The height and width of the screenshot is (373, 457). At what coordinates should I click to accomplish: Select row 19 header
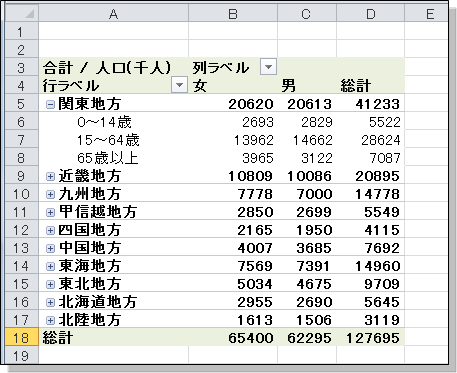[x=22, y=355]
